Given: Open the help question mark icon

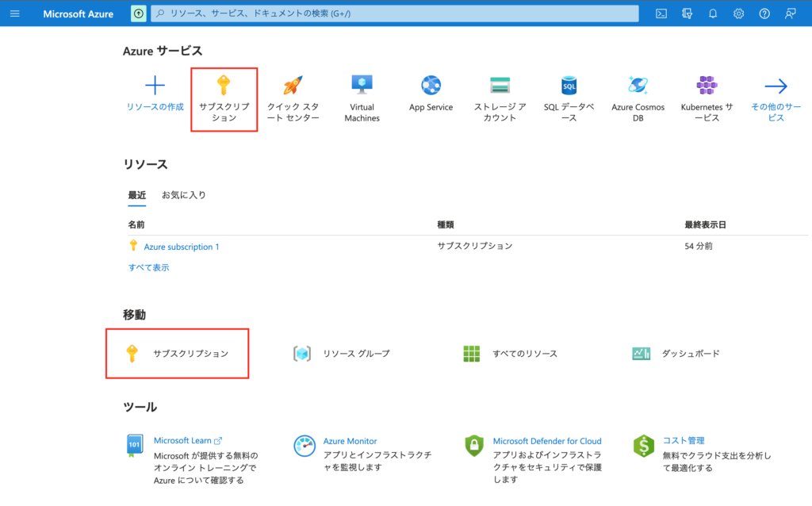Looking at the screenshot, I should click(764, 13).
